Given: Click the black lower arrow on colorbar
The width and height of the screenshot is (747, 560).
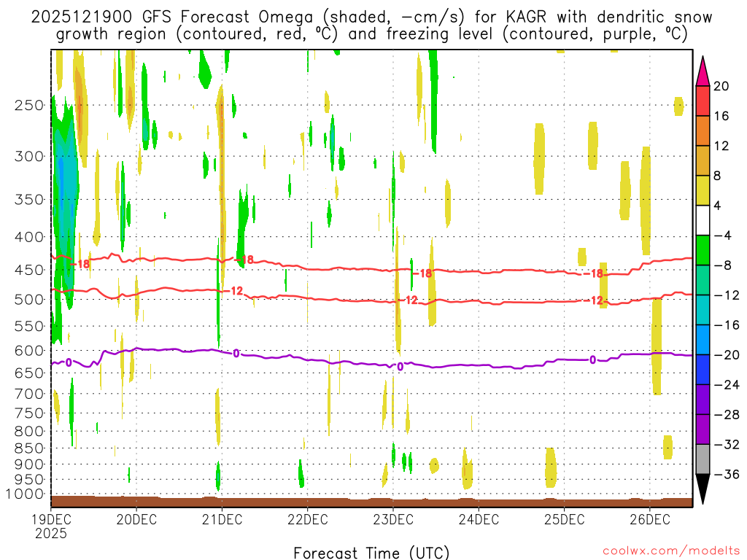Looking at the screenshot, I should click(703, 489).
